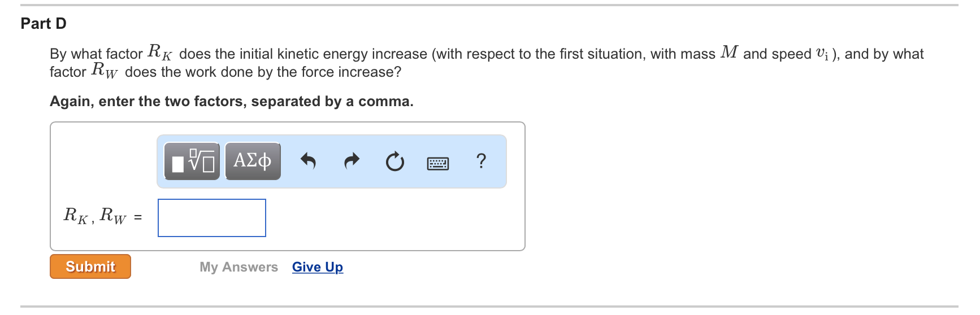This screenshot has height=315, width=980.
Task: Click the mass M symbol in the question
Action: (x=729, y=53)
